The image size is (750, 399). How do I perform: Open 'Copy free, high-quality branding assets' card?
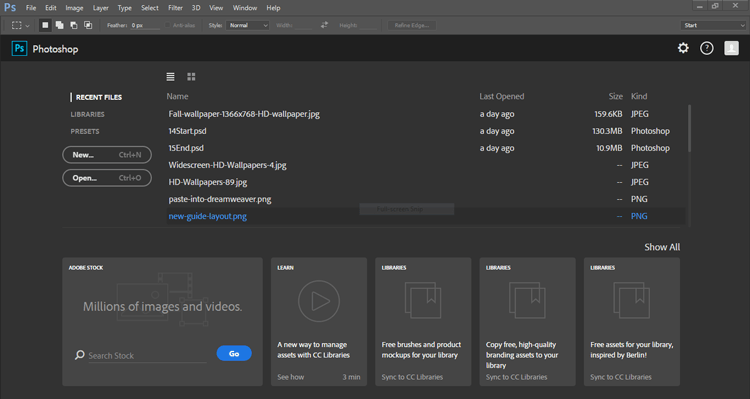pyautogui.click(x=528, y=321)
